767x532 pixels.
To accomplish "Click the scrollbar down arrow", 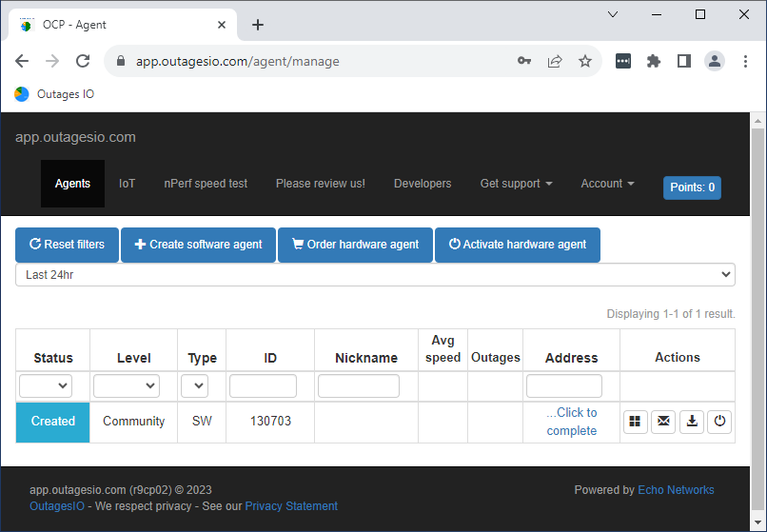I will pyautogui.click(x=758, y=523).
